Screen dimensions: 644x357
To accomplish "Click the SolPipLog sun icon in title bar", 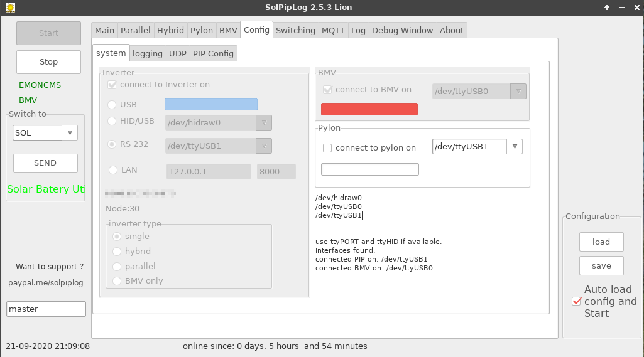I will click(10, 8).
